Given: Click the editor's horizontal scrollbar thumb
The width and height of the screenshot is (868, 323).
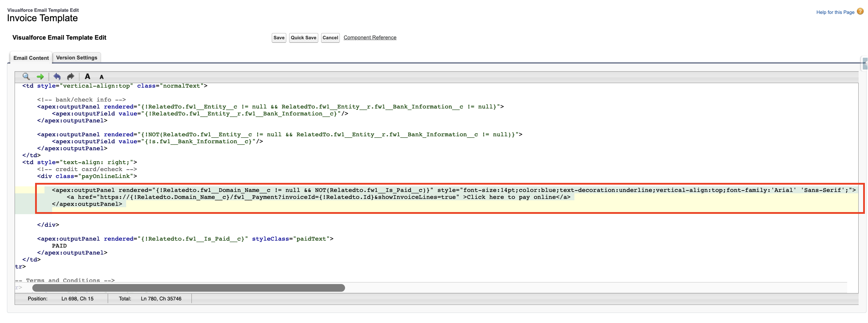Looking at the screenshot, I should pyautogui.click(x=189, y=288).
